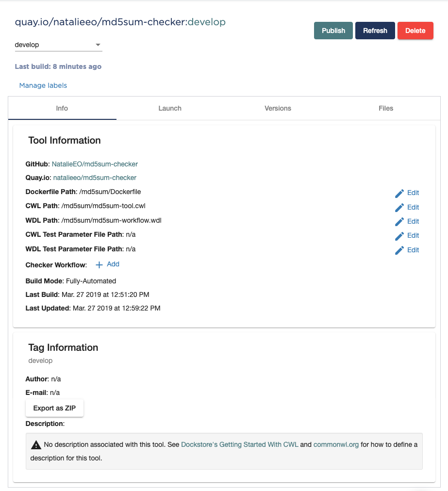View the Files tab

coord(385,108)
